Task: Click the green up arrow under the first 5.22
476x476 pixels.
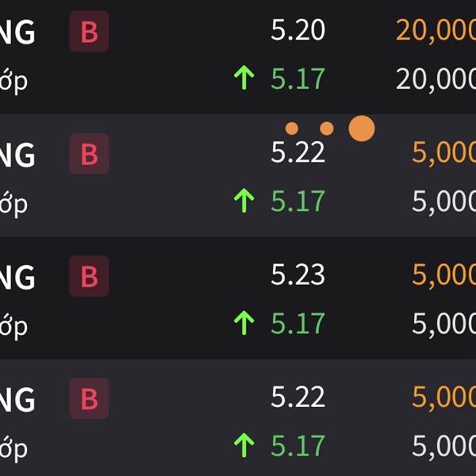Action: tap(244, 201)
